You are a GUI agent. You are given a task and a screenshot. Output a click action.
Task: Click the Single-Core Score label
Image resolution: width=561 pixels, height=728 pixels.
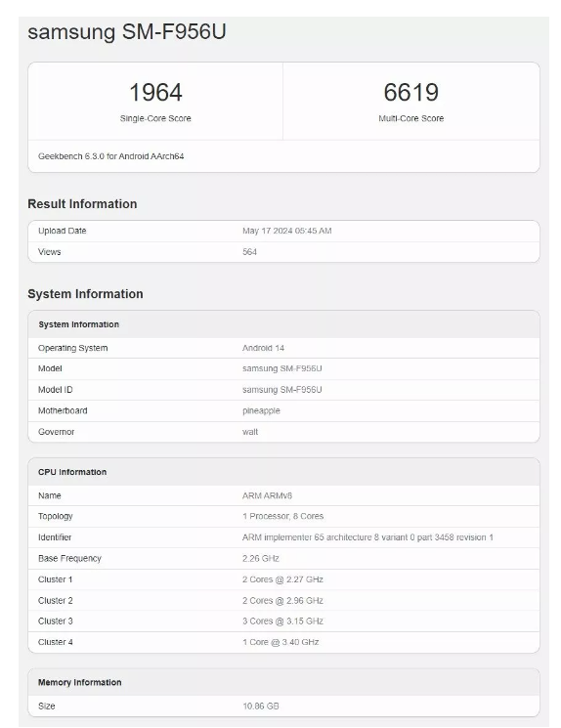click(155, 118)
